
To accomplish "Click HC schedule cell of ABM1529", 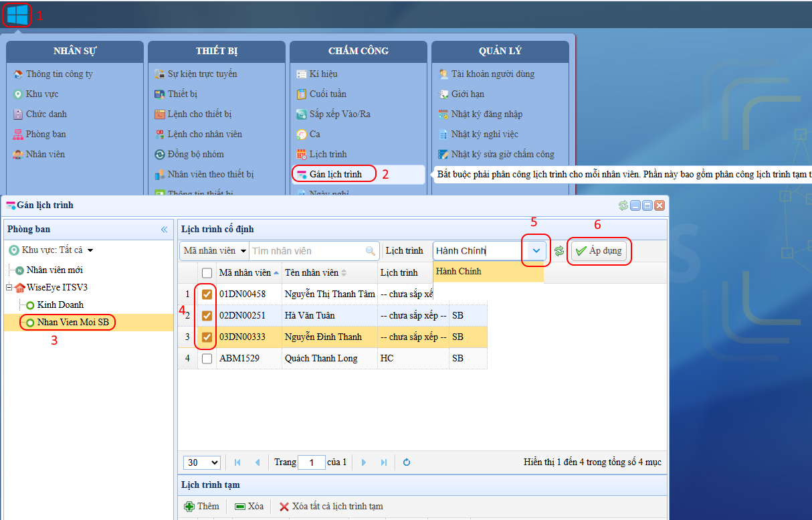I will point(413,358).
